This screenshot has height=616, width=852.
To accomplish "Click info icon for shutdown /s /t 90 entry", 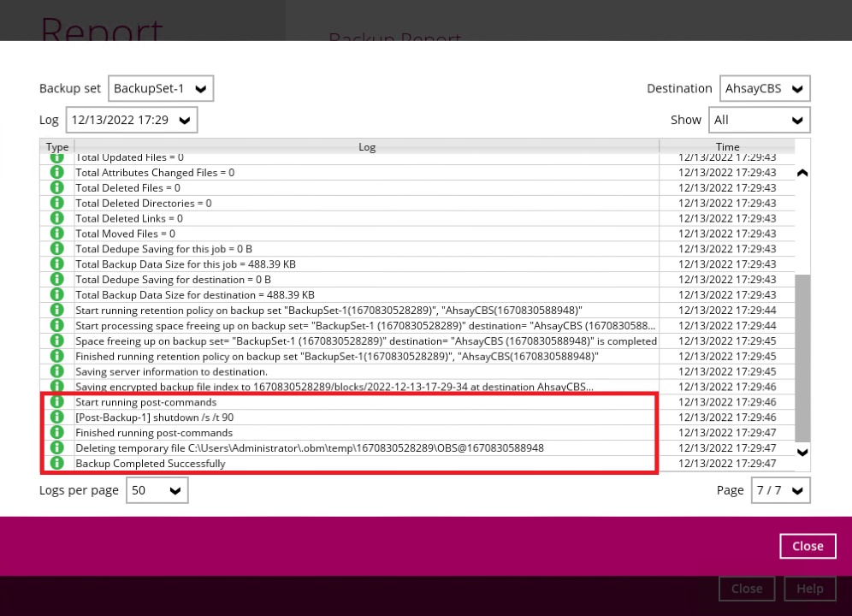I will coord(57,418).
